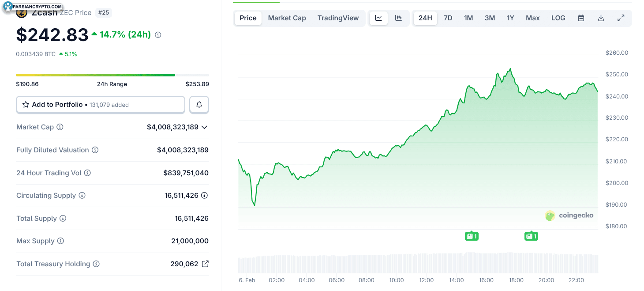The image size is (644, 291).
Task: Click info icon next to Circulating Supply value
Action: coord(204,196)
